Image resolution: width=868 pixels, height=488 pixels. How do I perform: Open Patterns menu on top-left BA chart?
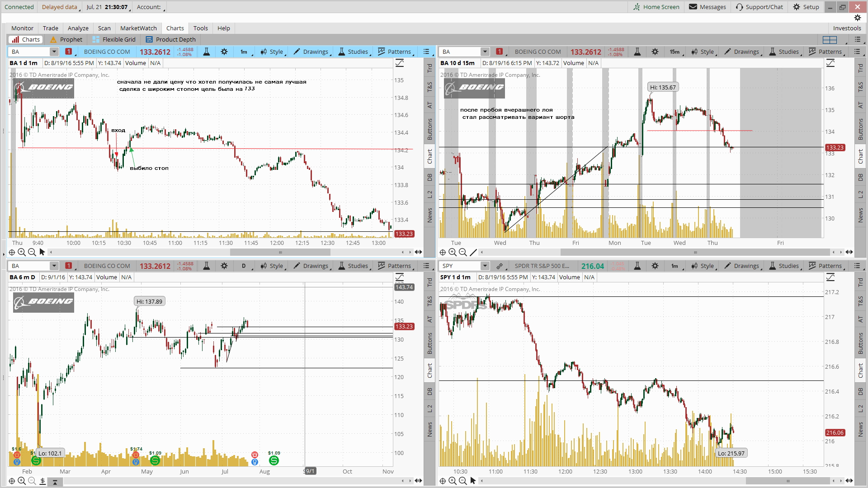click(396, 52)
